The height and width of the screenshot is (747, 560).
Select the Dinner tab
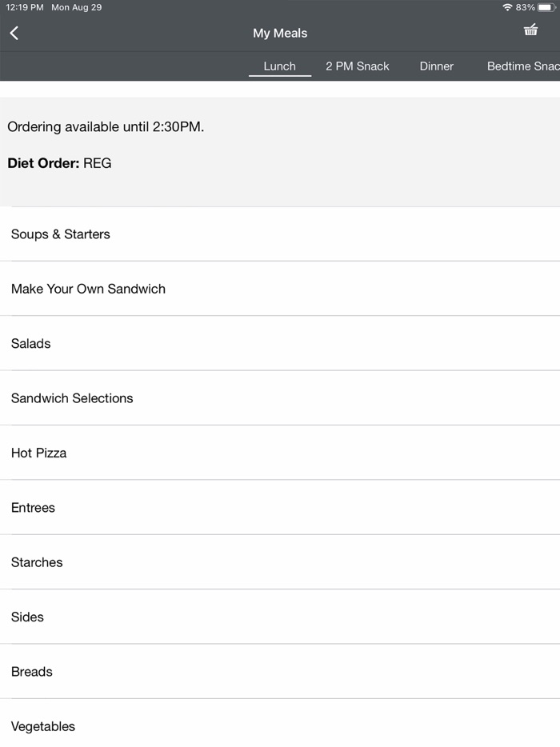(x=436, y=66)
